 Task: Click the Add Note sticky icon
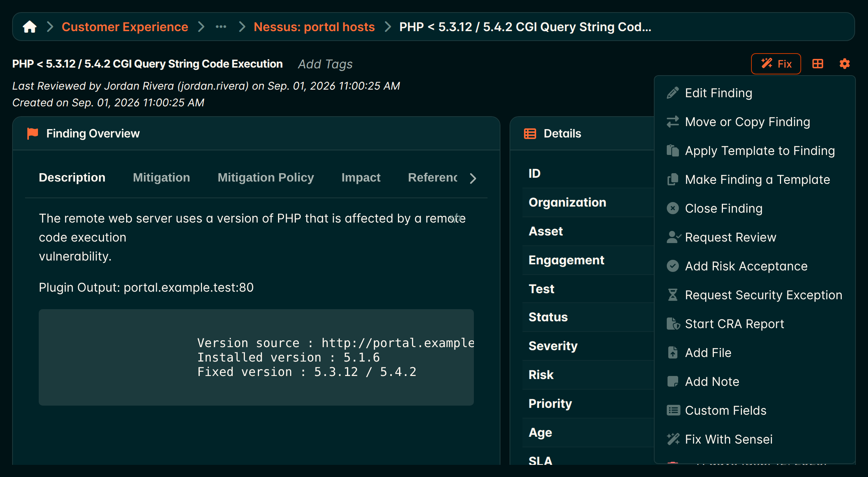[673, 382]
